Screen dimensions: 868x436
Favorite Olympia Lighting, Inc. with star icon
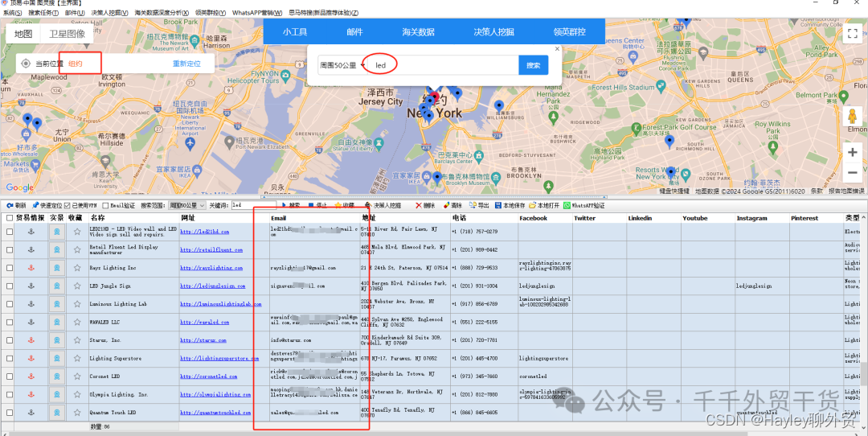coord(77,394)
